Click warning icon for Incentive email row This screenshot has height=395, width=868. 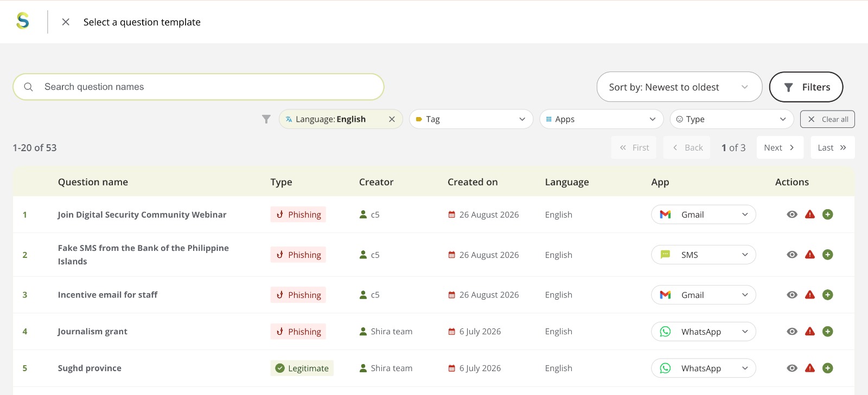click(x=810, y=295)
